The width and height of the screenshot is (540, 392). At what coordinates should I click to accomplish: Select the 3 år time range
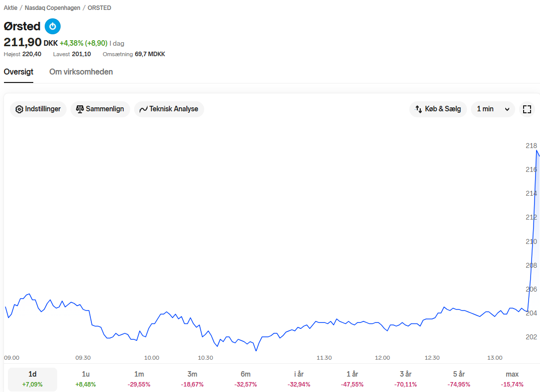tap(406, 379)
